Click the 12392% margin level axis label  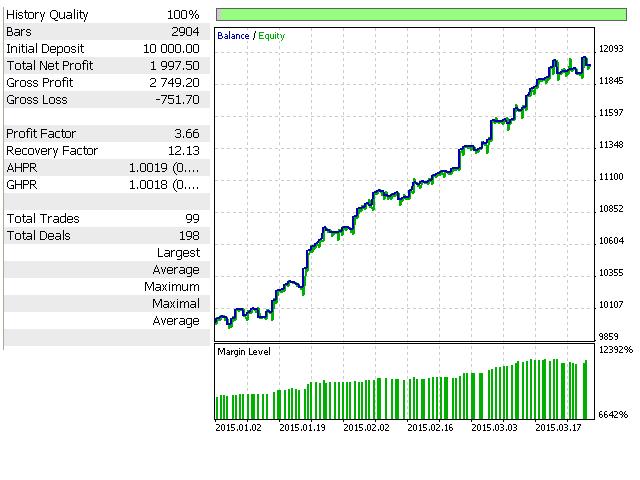coord(616,350)
